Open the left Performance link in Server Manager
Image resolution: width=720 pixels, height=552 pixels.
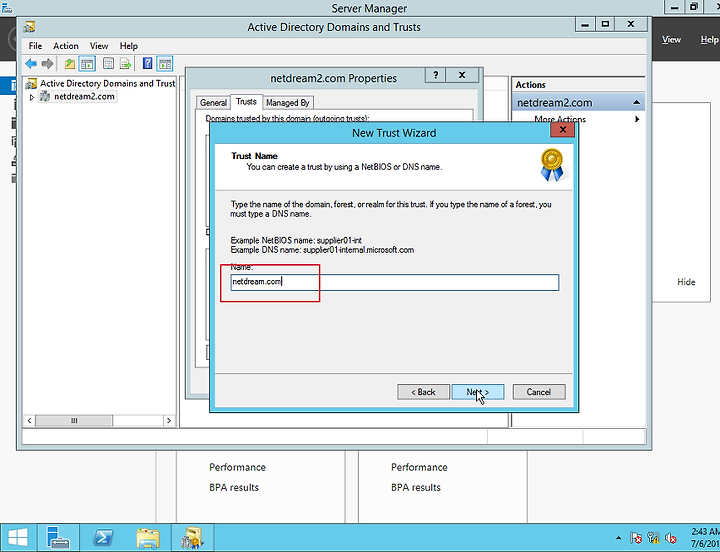(237, 468)
